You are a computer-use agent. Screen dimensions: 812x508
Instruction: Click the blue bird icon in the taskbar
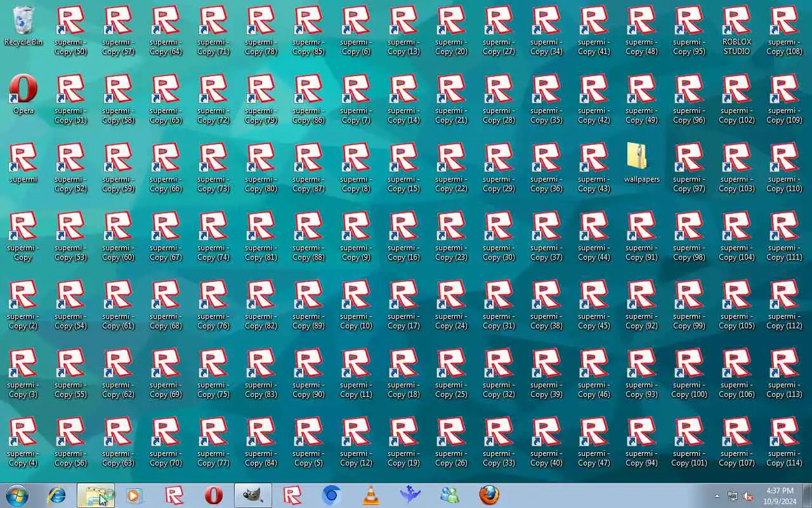(x=410, y=495)
